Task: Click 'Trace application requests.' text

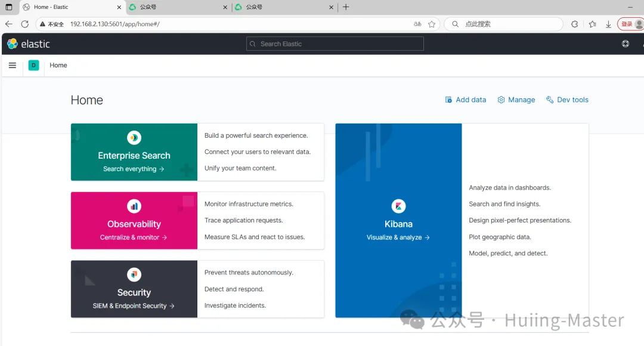Action: point(243,220)
